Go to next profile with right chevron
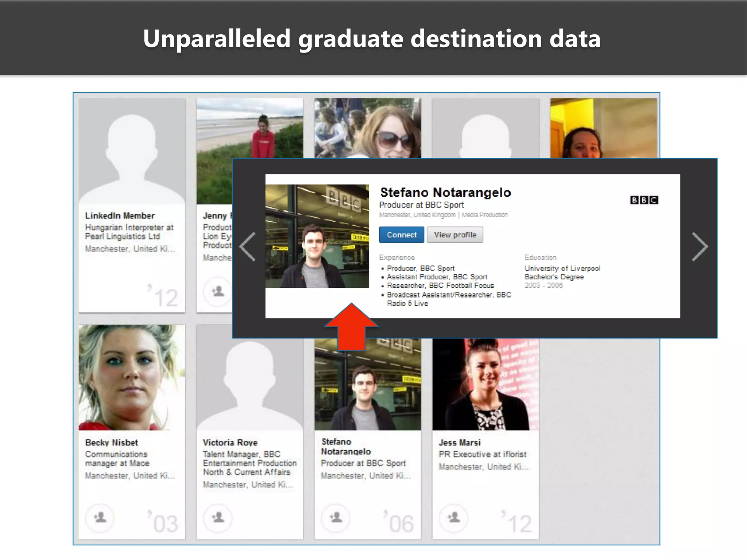Screen dimensions: 747x560 point(700,246)
